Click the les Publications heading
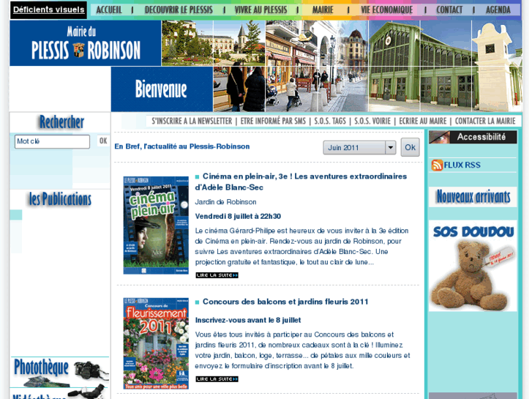Viewport: 532px width, 399px height. (60, 199)
